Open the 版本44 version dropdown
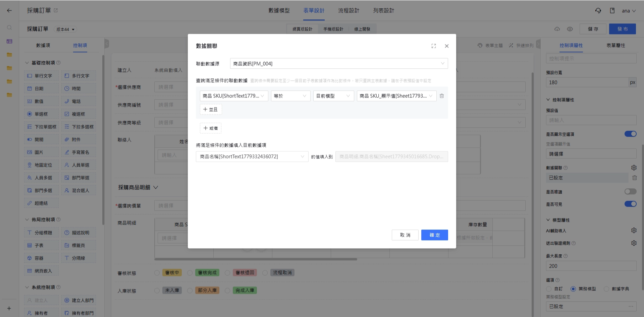This screenshot has width=644, height=317. click(65, 29)
